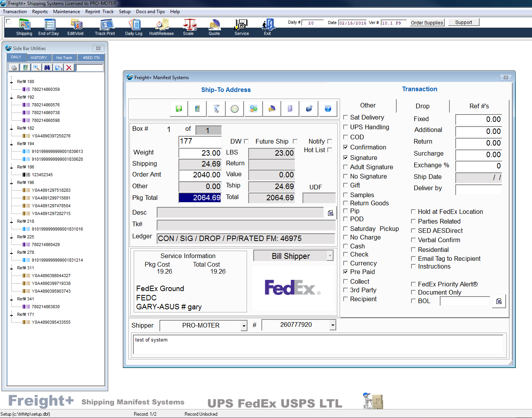
Task: Click the blue question mark help icon
Action: pyautogui.click(x=328, y=109)
